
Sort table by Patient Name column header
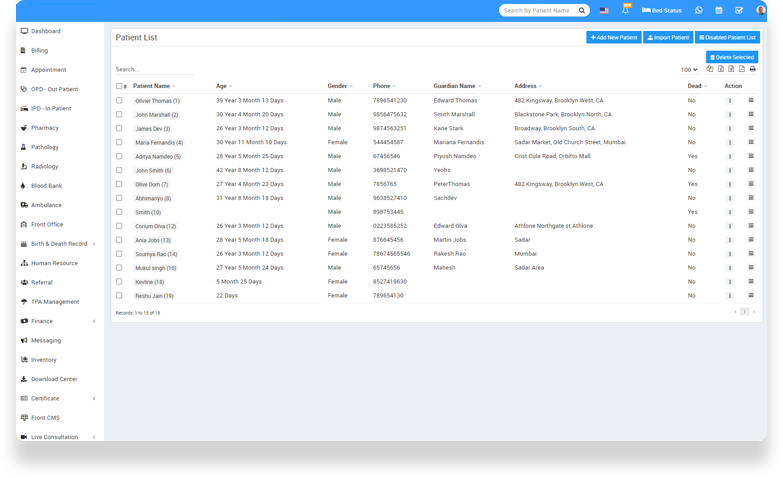[152, 86]
